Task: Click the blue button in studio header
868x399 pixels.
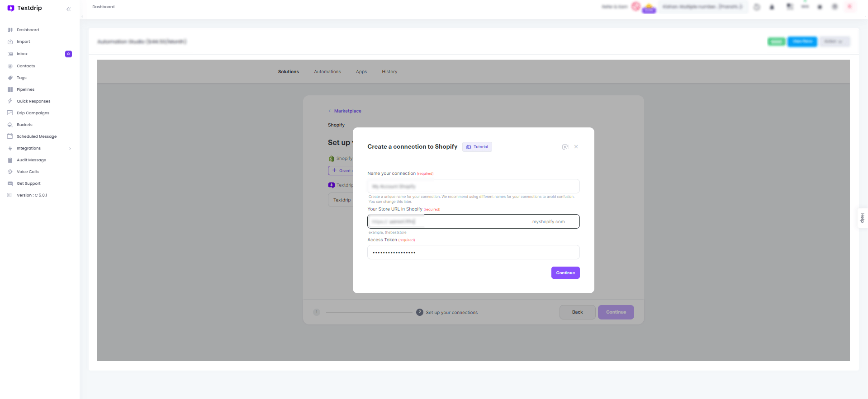Action: tap(802, 42)
